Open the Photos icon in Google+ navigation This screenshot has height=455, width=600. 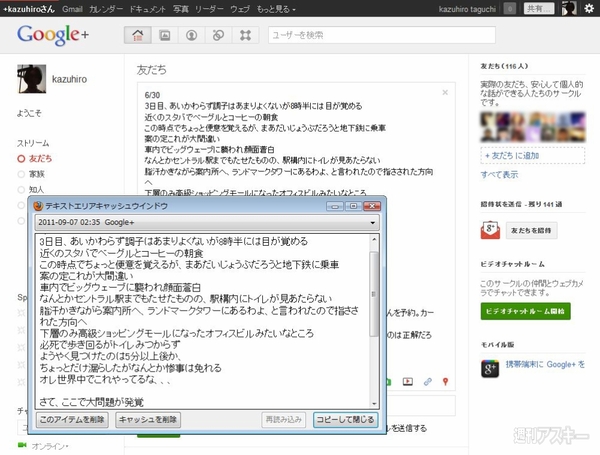pos(165,35)
